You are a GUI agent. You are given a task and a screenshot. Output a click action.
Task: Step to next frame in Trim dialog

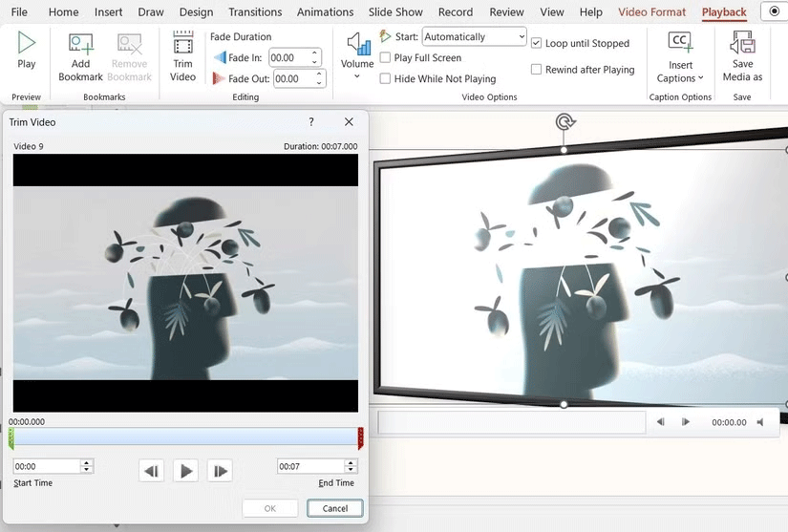point(220,470)
